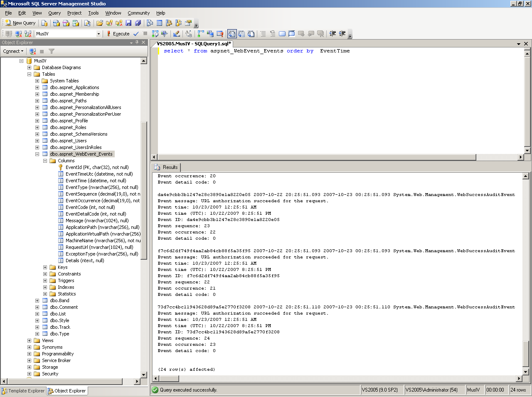Click the Display Estimated Execution Plan icon
The width and height of the screenshot is (532, 397).
click(x=155, y=34)
